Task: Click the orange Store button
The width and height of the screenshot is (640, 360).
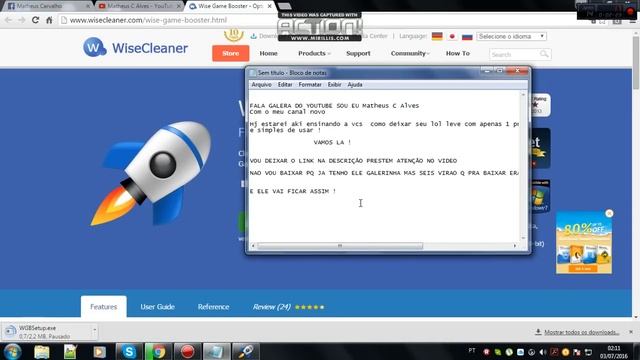Action: point(231,53)
